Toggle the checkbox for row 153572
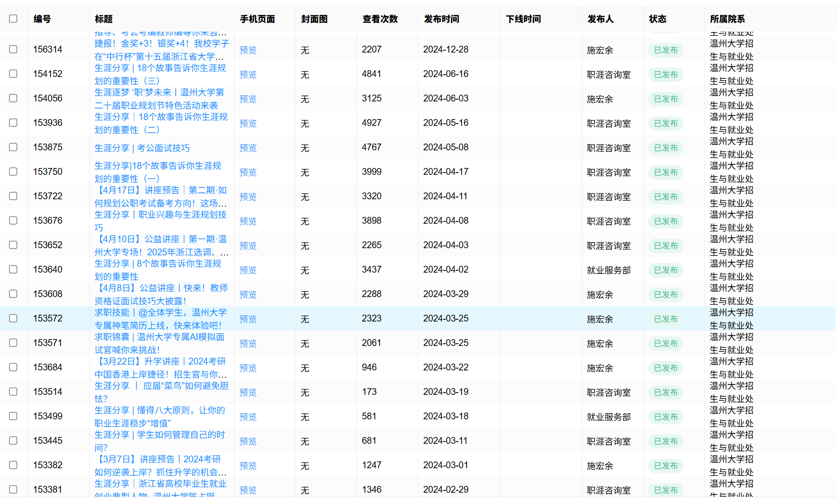 13,318
